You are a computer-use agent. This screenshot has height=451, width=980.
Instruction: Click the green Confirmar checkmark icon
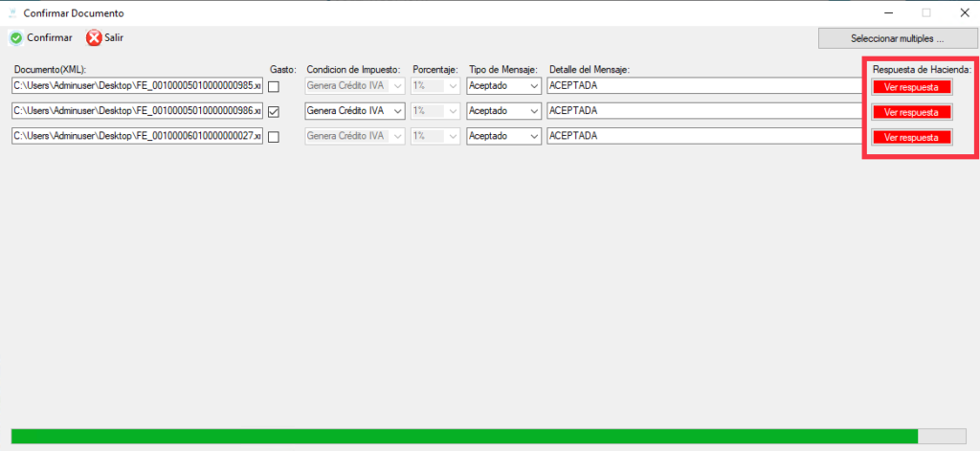[x=16, y=38]
